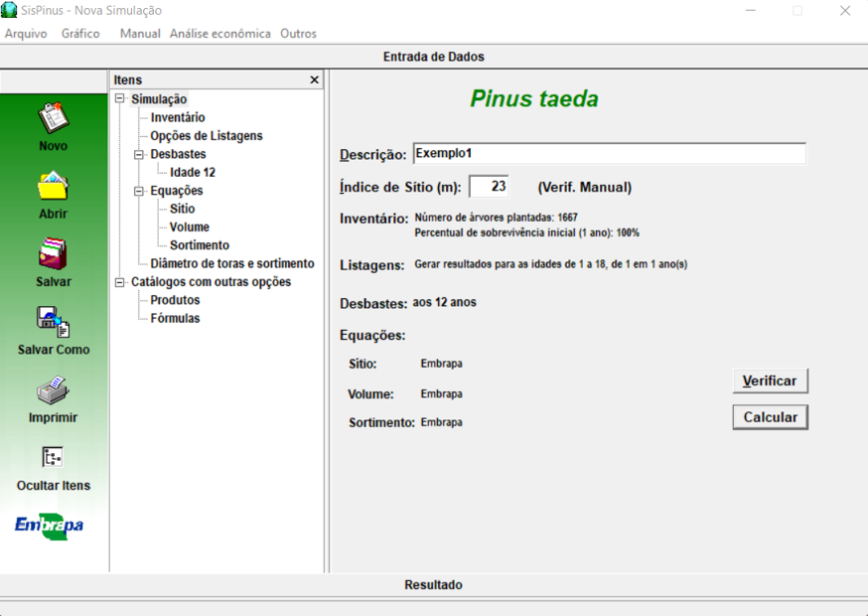Close the Itens panel with its X button
The image size is (868, 616).
(x=314, y=79)
